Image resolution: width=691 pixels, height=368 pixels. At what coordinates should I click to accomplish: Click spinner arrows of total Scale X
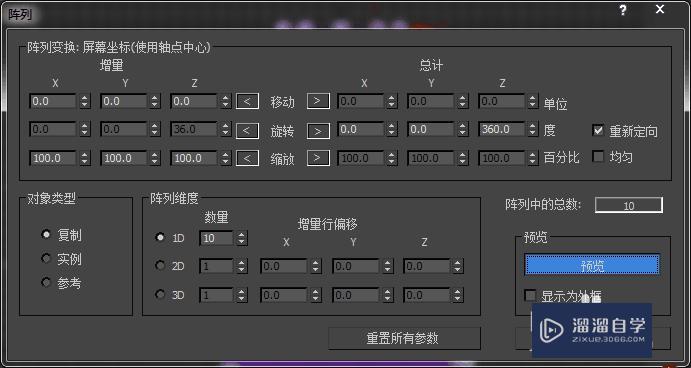[x=391, y=158]
